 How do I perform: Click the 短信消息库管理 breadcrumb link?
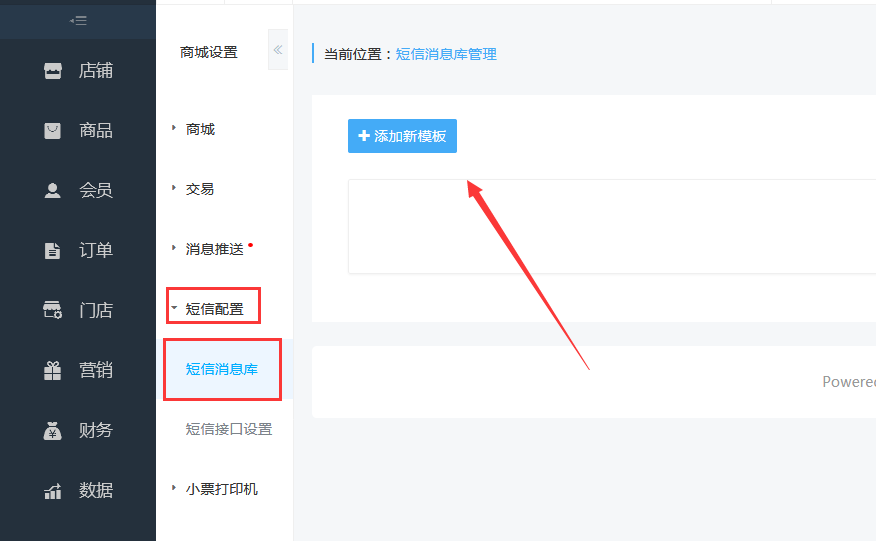pos(446,54)
